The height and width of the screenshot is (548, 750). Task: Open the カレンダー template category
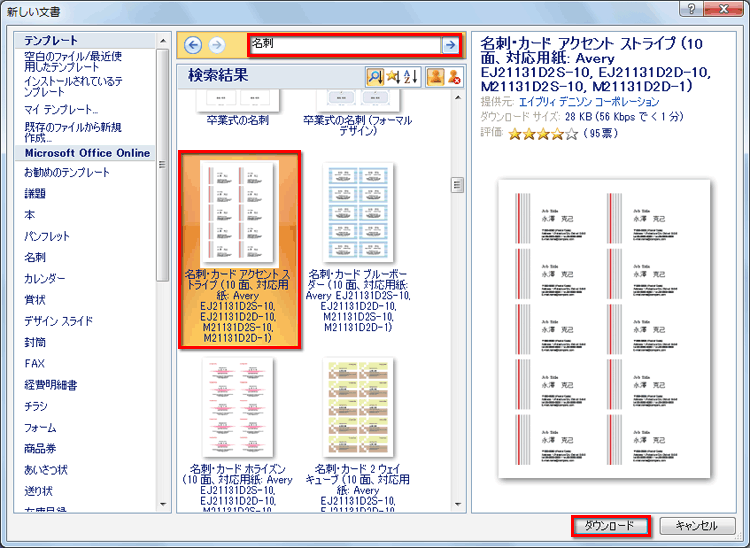[x=44, y=278]
